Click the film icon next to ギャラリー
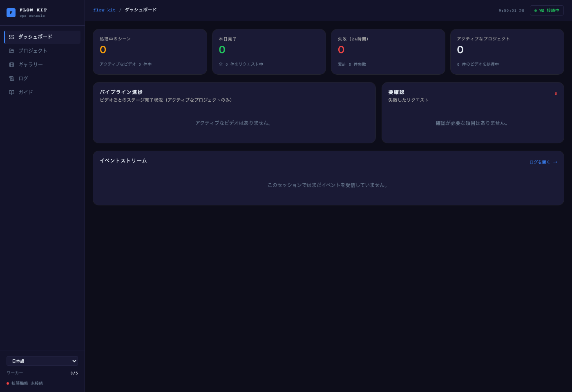572x392 pixels. pos(11,65)
